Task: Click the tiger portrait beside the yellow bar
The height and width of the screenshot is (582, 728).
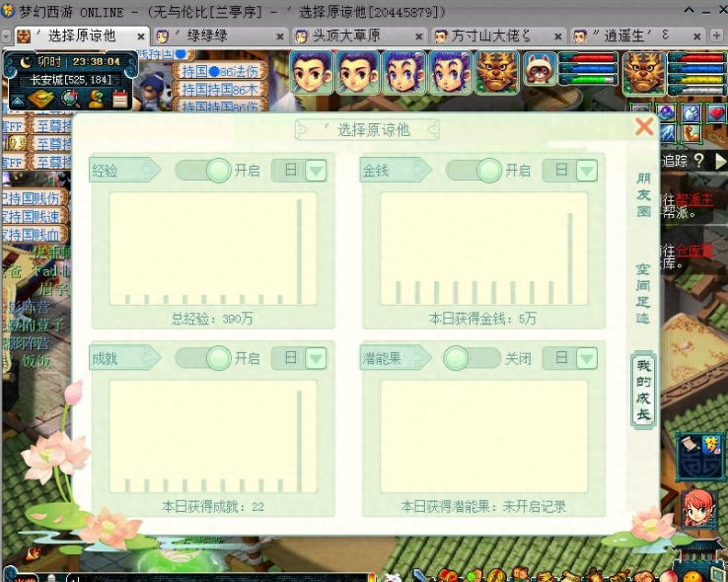Action: (x=644, y=73)
